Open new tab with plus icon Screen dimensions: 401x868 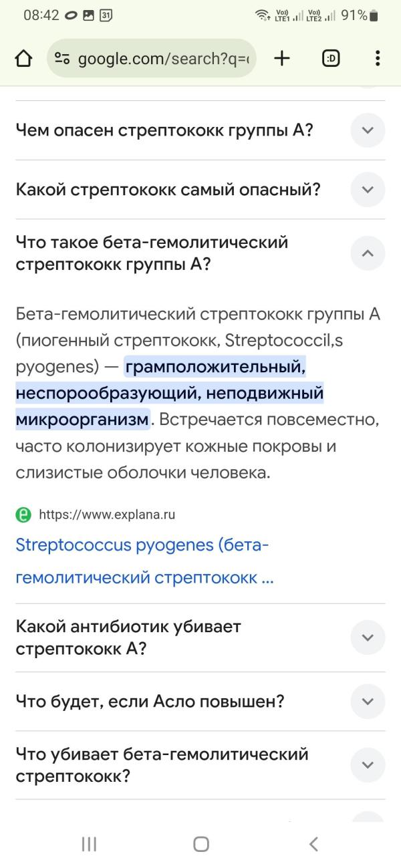(282, 59)
